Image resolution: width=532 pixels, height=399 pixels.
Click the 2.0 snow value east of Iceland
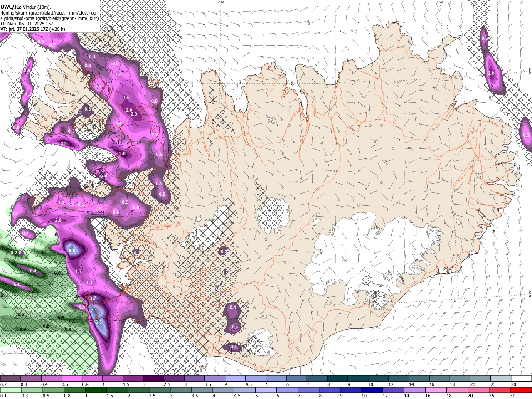click(491, 73)
